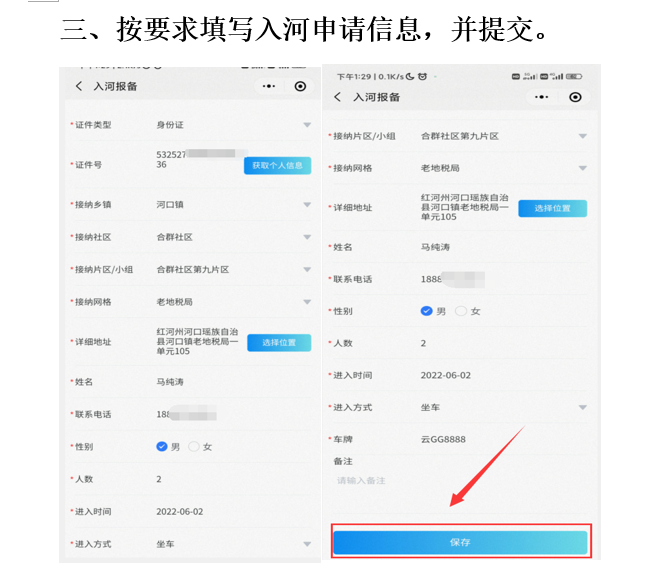The width and height of the screenshot is (653, 579).
Task: Open 接纳社区 dropdown showing 合群社区
Action: [307, 237]
